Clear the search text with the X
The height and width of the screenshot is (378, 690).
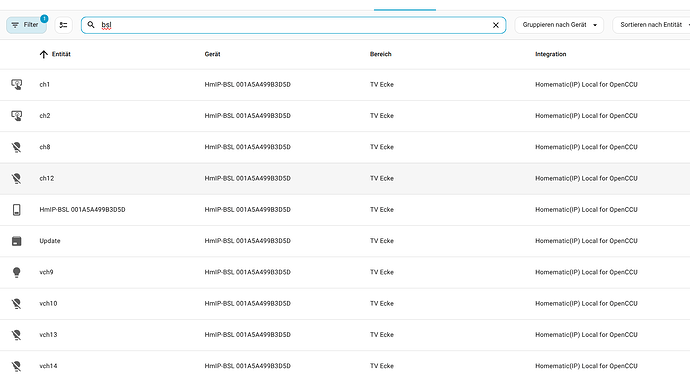(495, 25)
